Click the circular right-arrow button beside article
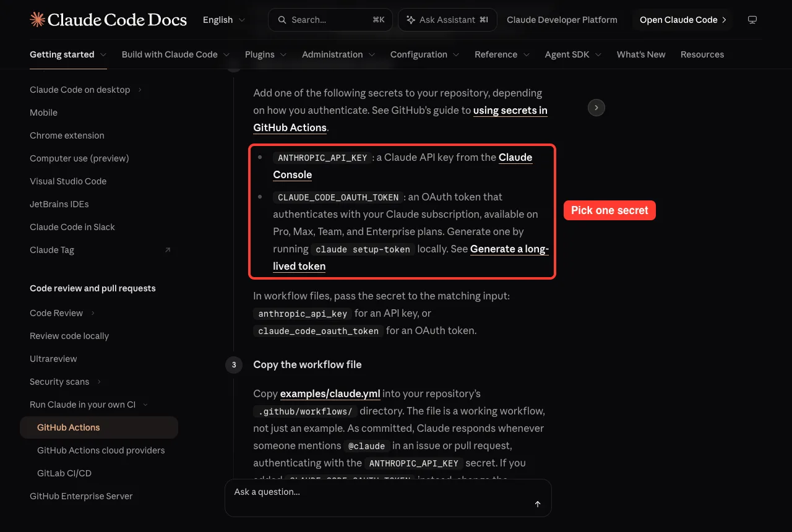Viewport: 792px width, 532px height. [x=596, y=108]
